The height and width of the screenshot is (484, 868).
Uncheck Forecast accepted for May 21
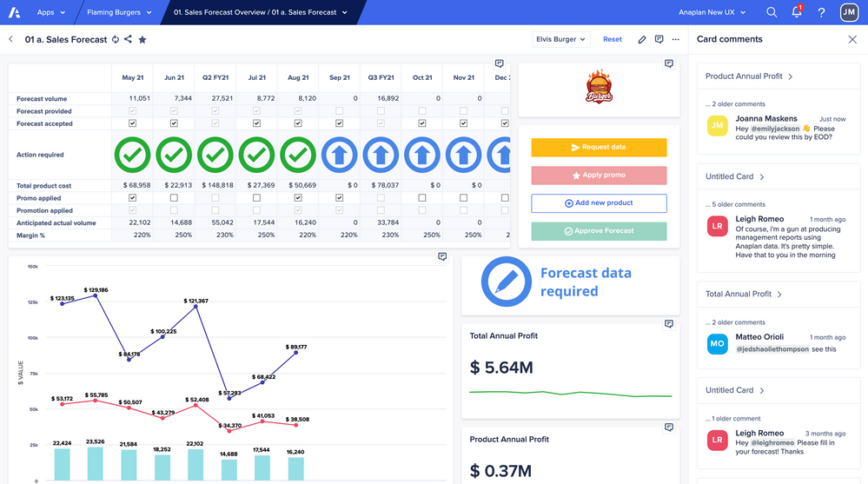(x=133, y=123)
